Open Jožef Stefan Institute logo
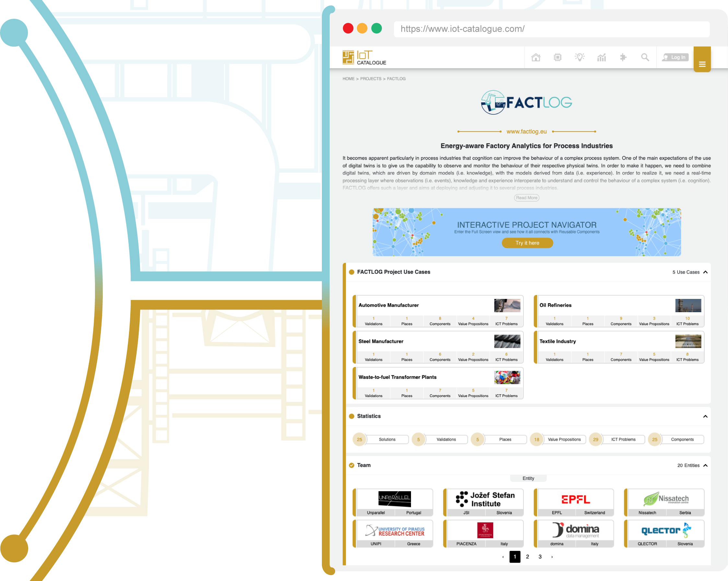This screenshot has width=728, height=581. pos(485,499)
